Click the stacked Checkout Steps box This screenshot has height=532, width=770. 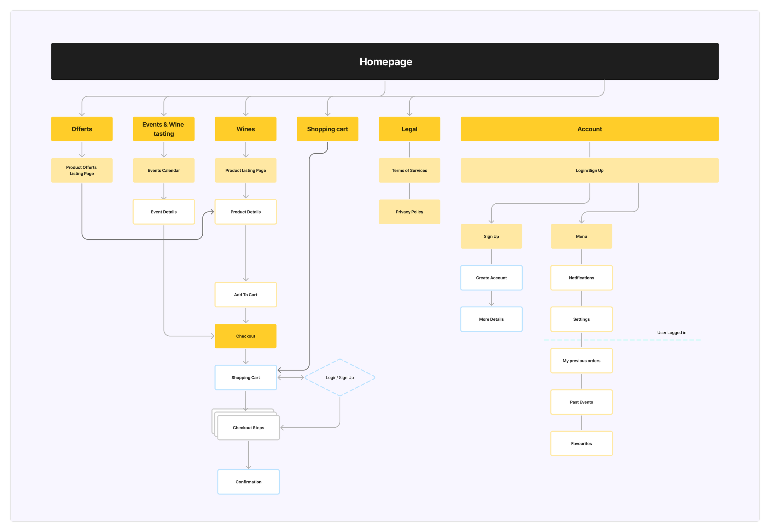point(248,428)
